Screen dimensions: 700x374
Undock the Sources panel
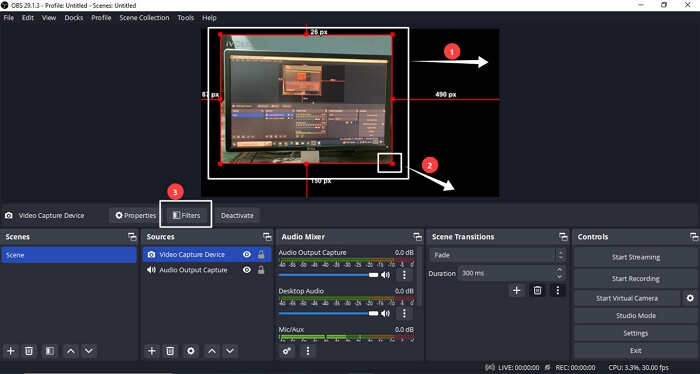[x=267, y=237]
